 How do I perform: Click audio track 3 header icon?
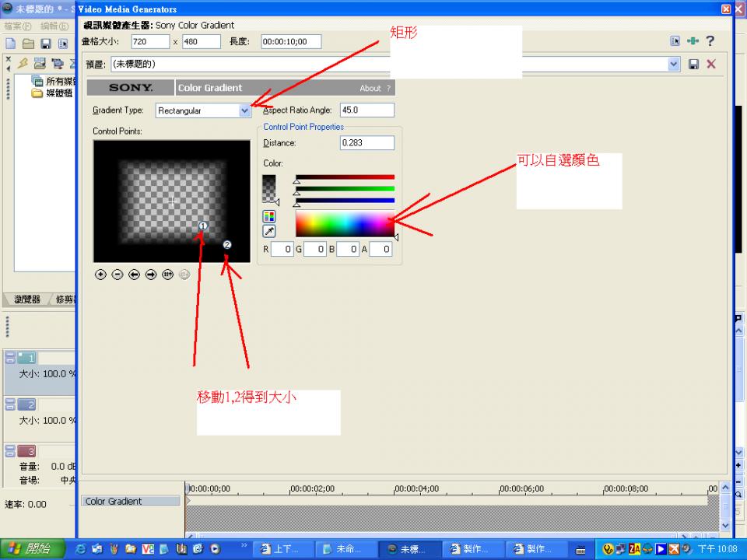click(26, 450)
